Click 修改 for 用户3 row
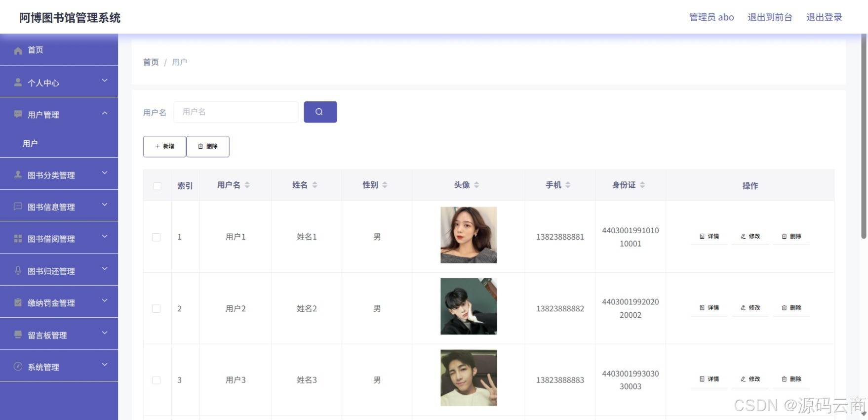This screenshot has width=868, height=420. coord(750,379)
